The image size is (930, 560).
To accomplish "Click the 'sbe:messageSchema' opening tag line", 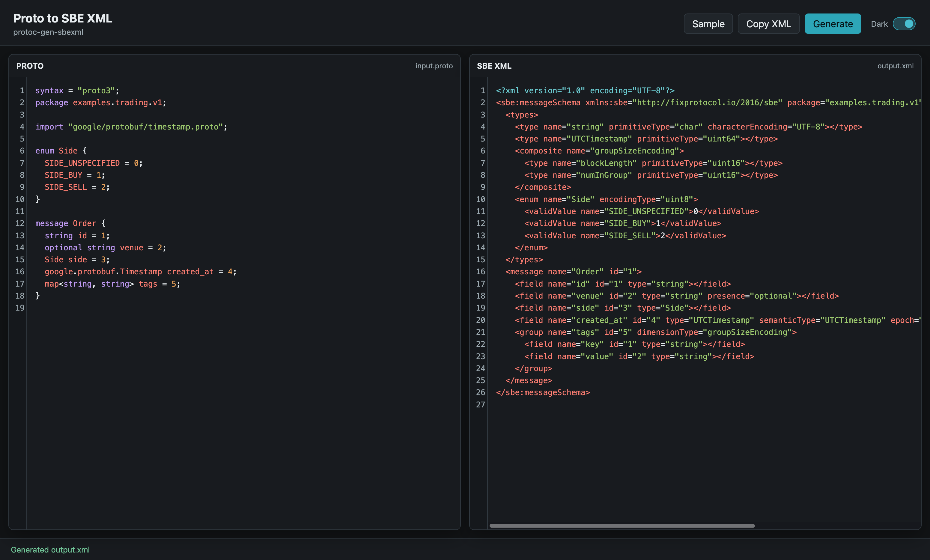I will 708,103.
